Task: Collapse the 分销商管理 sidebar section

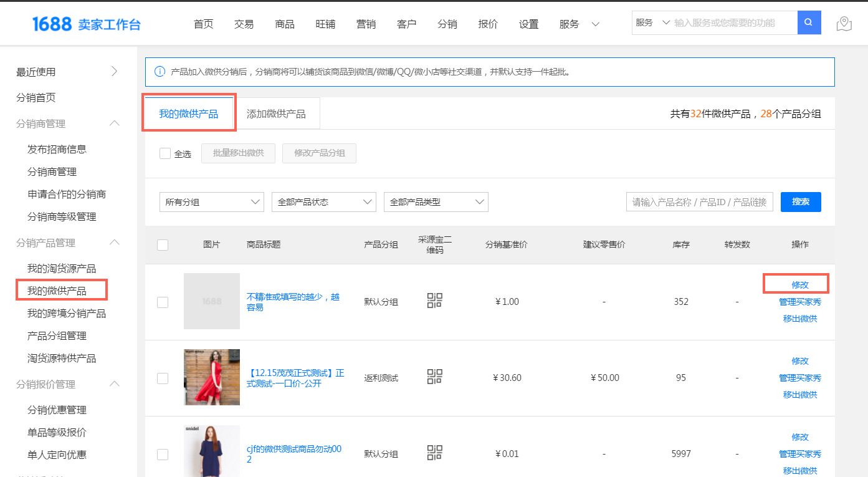Action: [x=115, y=123]
